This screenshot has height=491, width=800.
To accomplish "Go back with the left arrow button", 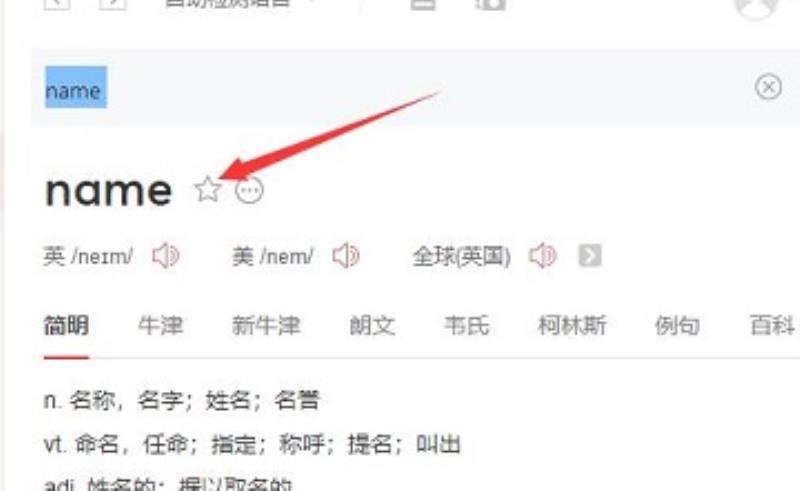I will pos(57,3).
